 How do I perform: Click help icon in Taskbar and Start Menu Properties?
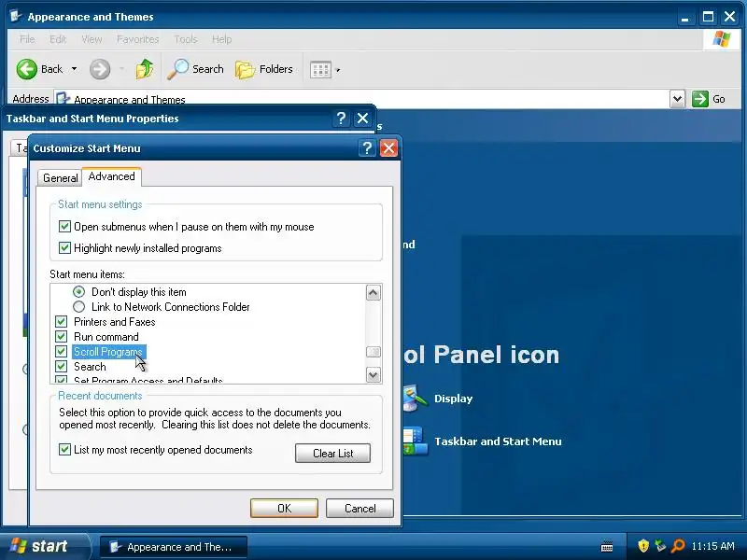click(341, 119)
